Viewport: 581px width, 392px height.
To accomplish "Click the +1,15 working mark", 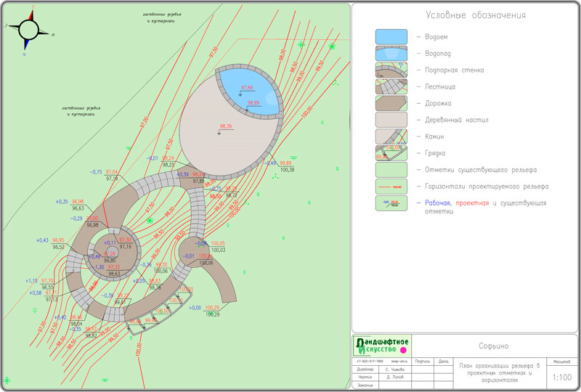I will pos(31,281).
